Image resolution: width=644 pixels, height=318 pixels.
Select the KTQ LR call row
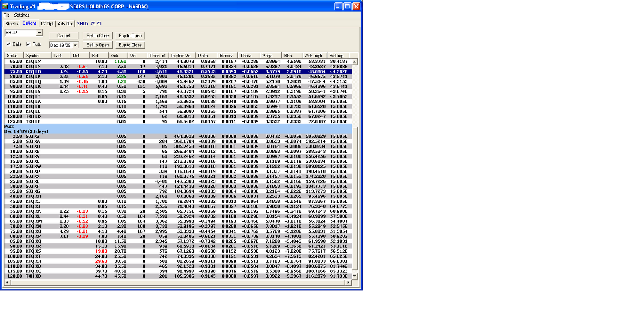(x=178, y=86)
